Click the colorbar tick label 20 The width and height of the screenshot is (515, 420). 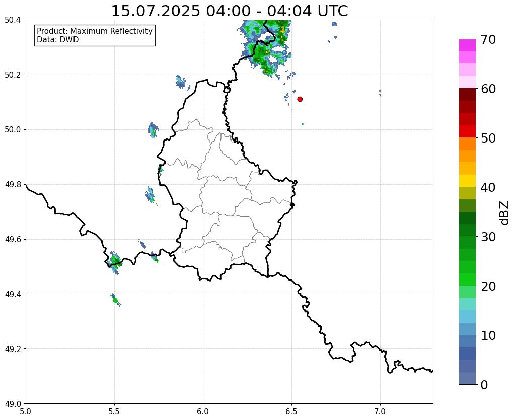coord(488,286)
